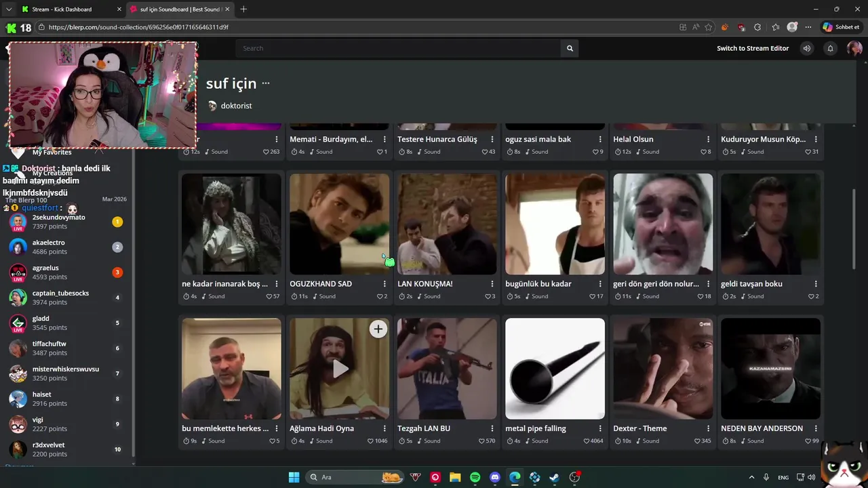Click Switch to Stream Editor
Screen dimensions: 868x488
point(753,48)
